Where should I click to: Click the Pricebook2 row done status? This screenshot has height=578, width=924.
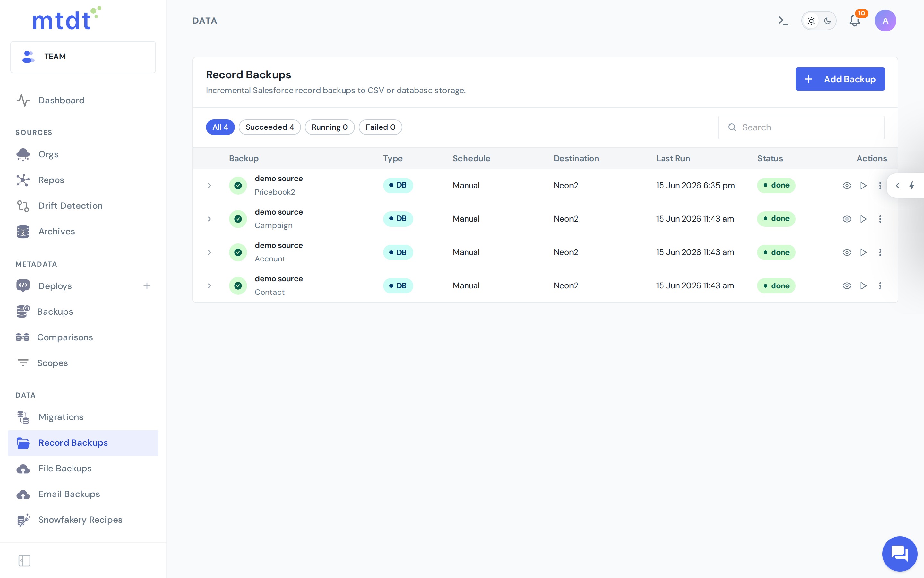tap(776, 185)
